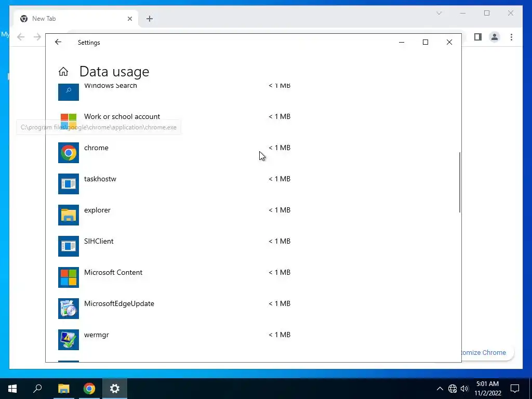
Task: Click the MicrosoftEdgeUpdate icon
Action: point(69,309)
